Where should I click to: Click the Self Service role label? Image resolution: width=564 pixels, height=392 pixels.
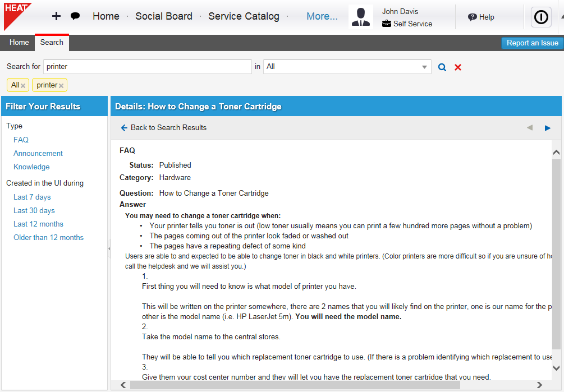(x=412, y=24)
